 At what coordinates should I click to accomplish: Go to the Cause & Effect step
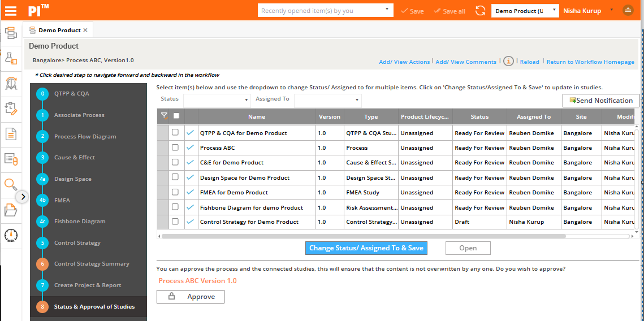tap(74, 157)
